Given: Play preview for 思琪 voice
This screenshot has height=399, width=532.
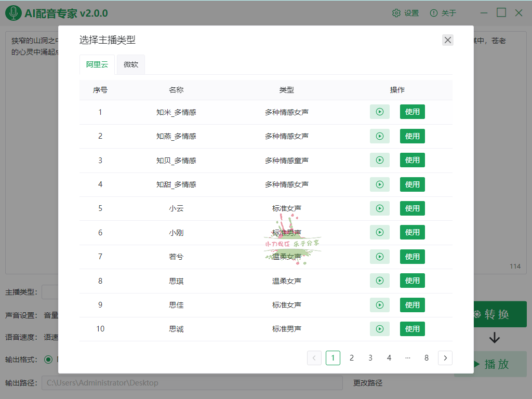Looking at the screenshot, I should [x=379, y=281].
